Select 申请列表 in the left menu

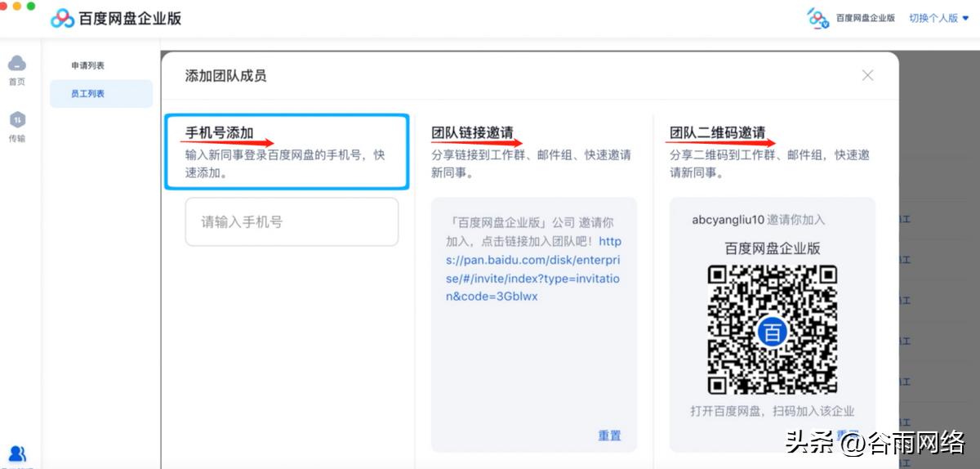coord(87,65)
